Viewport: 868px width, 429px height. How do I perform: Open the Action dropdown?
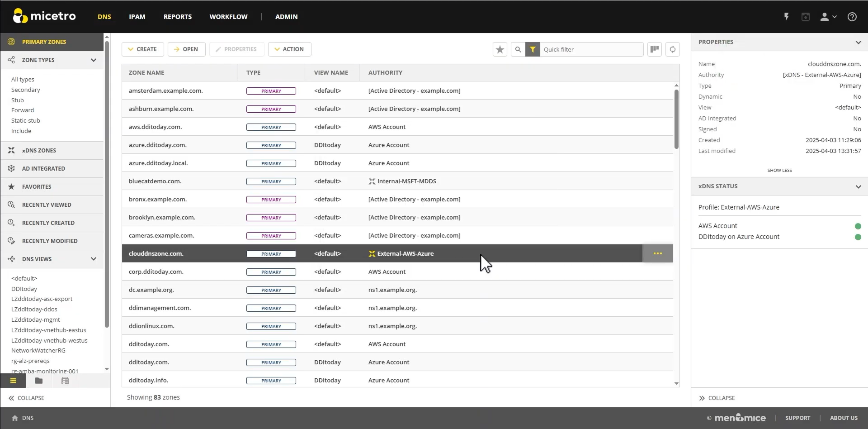pos(290,49)
